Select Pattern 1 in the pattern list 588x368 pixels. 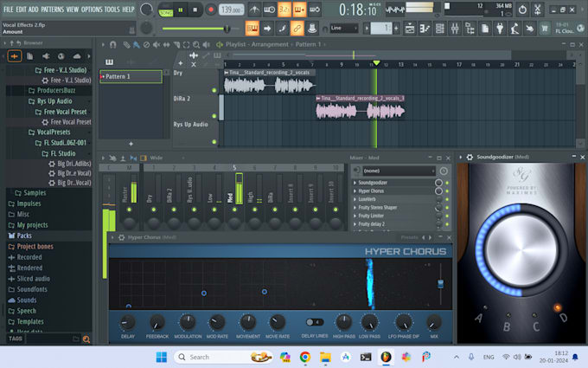coord(131,76)
